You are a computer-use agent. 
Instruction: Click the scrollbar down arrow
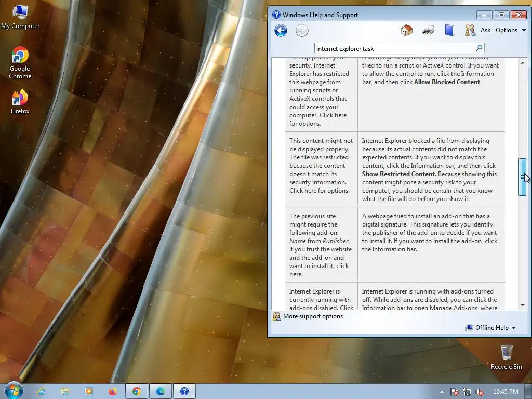[523, 305]
